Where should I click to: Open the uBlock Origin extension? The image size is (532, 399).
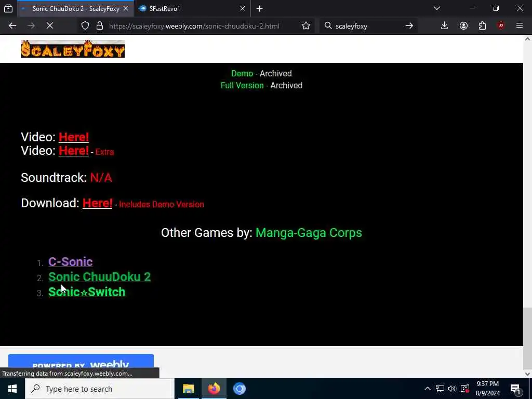501,26
